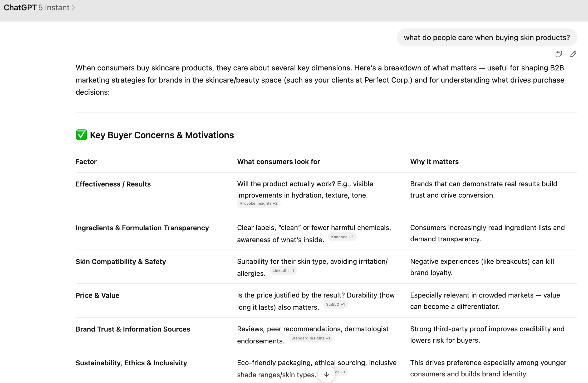Select the Price & Value row label
This screenshot has width=588, height=383.
point(97,295)
